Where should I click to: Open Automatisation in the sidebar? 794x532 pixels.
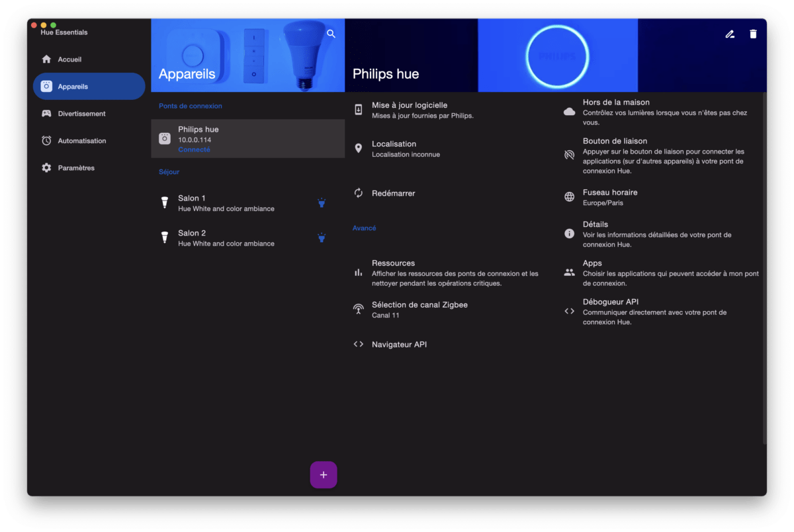point(89,141)
